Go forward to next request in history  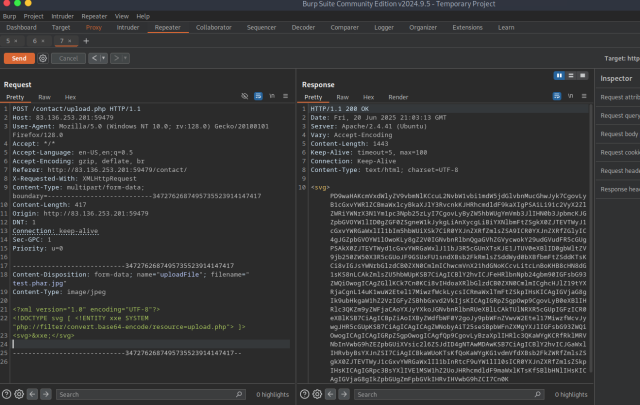[x=116, y=58]
